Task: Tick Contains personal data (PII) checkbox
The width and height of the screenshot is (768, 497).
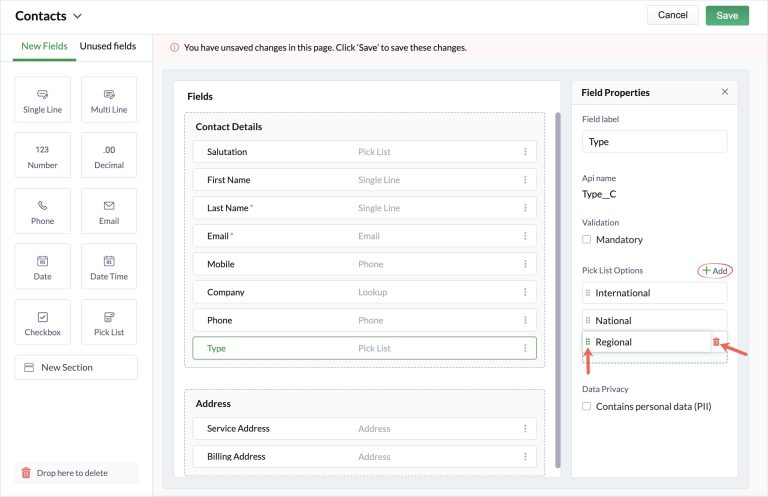Action: click(x=586, y=406)
